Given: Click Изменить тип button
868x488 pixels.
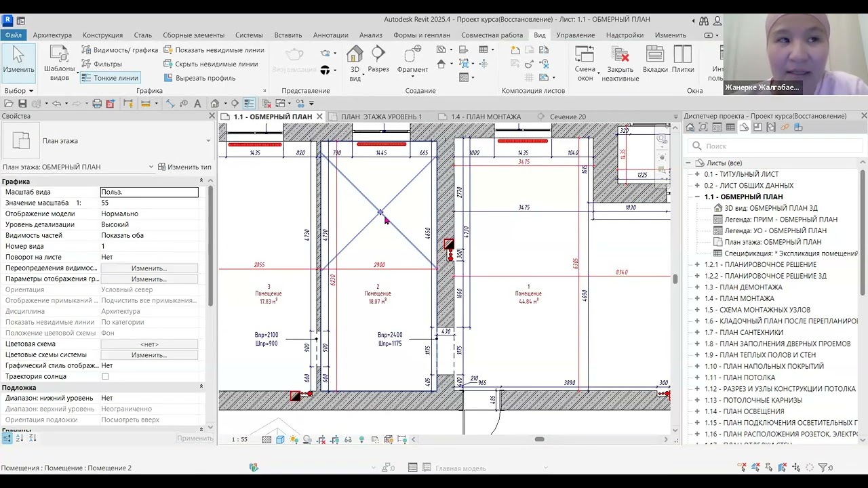Looking at the screenshot, I should [184, 167].
